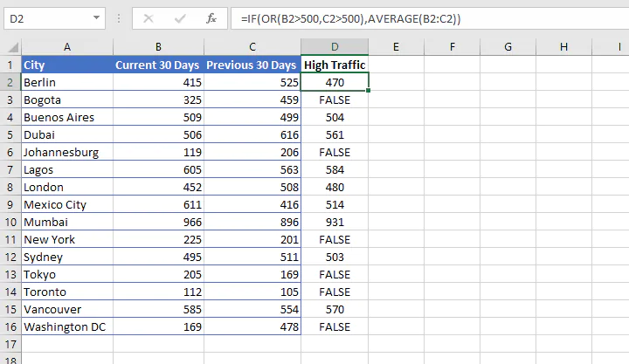
Task: Select row 10 header
Action: tap(10, 222)
